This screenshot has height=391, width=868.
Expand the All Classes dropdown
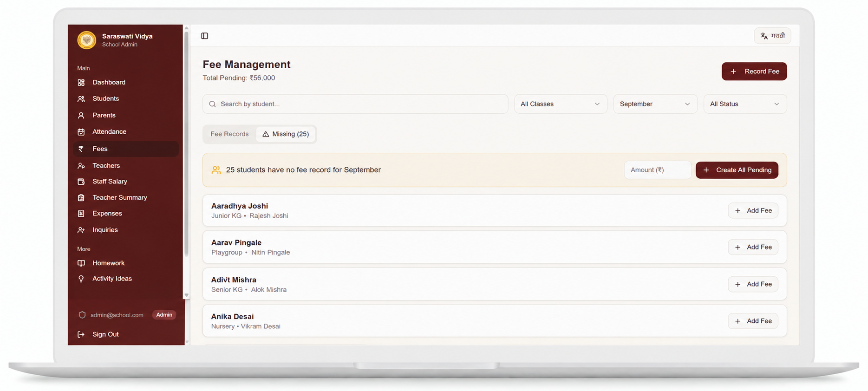[x=561, y=104]
